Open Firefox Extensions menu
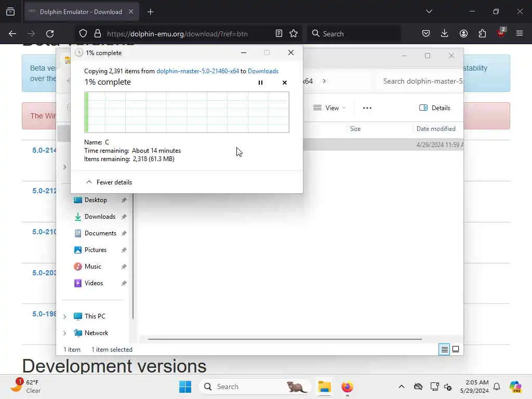This screenshot has width=532, height=399. click(482, 34)
